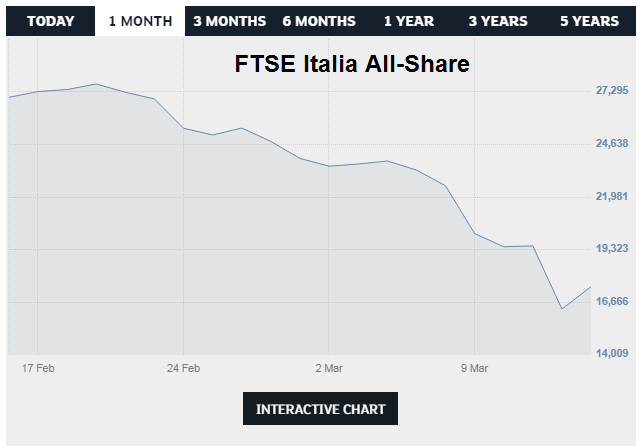Click the 24 Feb axis label
Viewport: 643px width, 448px height.
pyautogui.click(x=183, y=368)
